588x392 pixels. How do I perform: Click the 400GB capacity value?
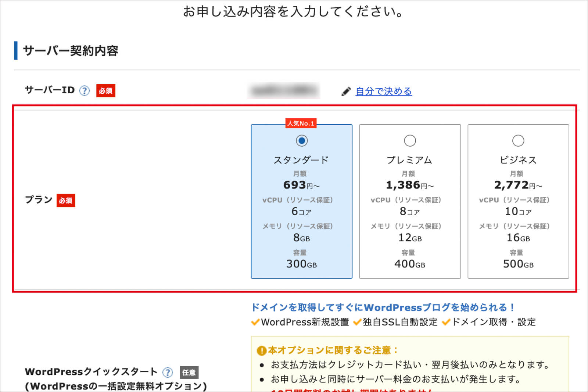coord(410,264)
